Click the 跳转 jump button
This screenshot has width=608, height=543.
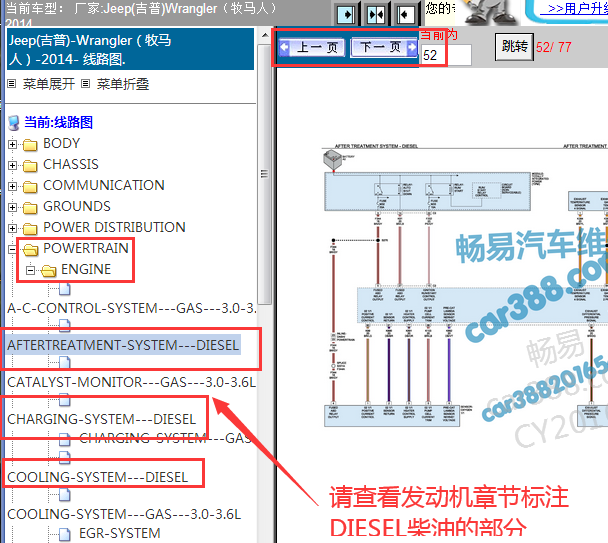coord(514,47)
